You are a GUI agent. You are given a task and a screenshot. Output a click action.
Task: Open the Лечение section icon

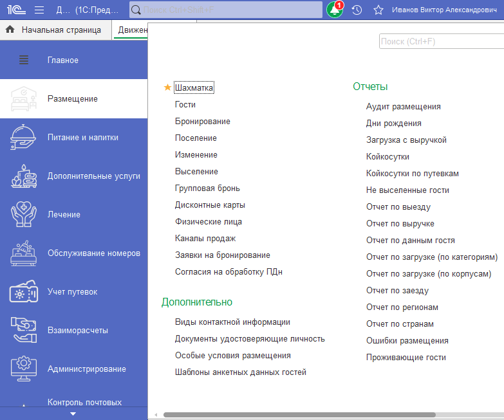23,215
